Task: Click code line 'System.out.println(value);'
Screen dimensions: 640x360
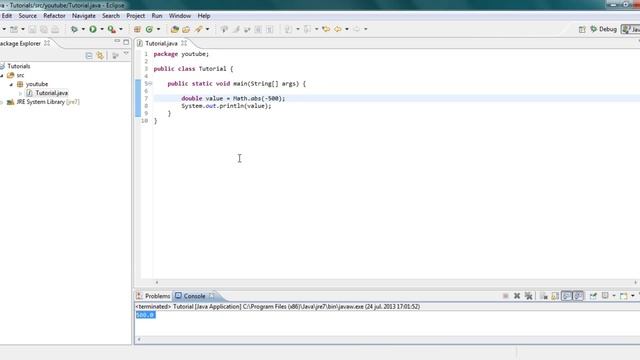Action: click(x=226, y=106)
